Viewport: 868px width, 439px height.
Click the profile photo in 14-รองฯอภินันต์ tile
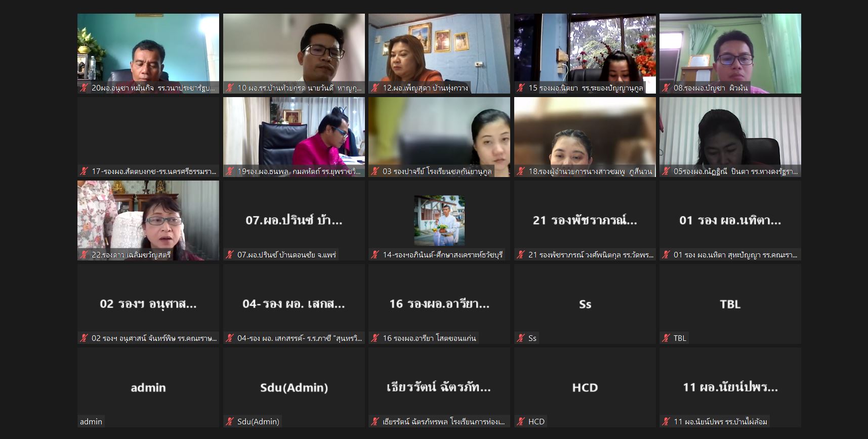439,221
